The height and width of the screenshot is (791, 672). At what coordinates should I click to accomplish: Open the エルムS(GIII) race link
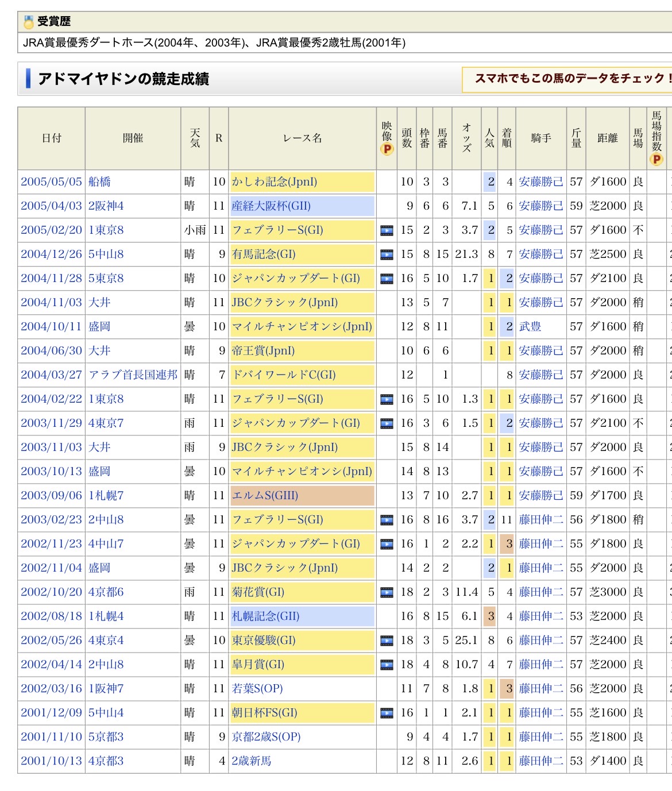click(x=265, y=496)
